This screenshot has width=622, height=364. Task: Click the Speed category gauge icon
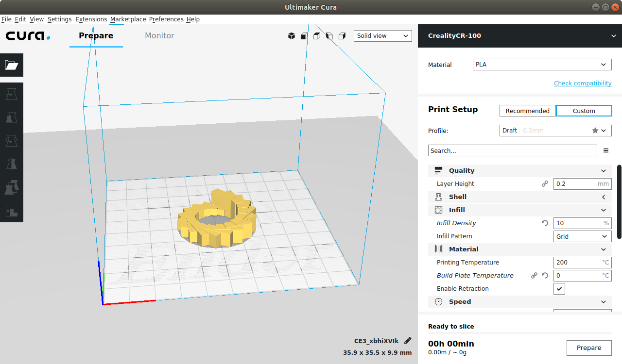coord(439,302)
